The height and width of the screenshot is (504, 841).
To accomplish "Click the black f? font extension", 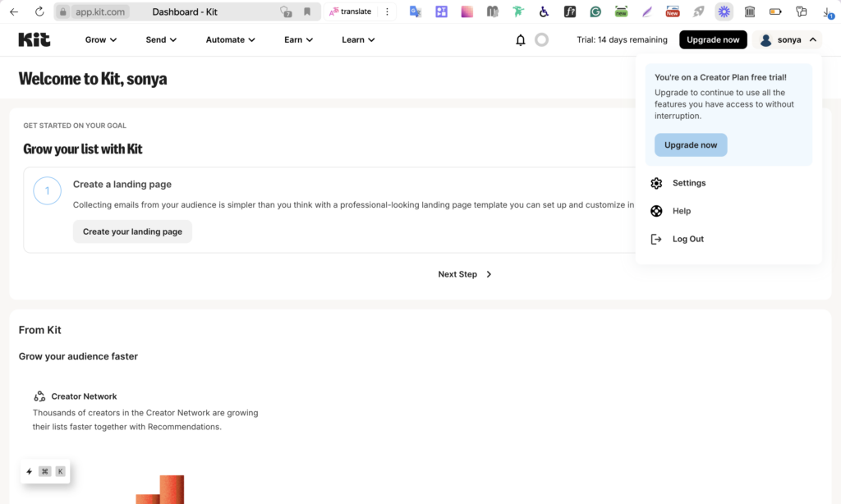I will pyautogui.click(x=570, y=11).
